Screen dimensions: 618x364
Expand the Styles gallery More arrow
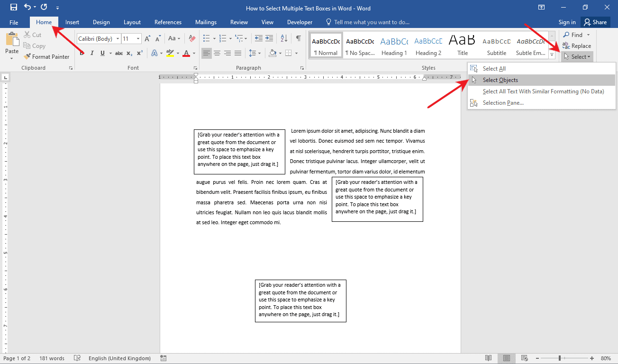coord(552,55)
